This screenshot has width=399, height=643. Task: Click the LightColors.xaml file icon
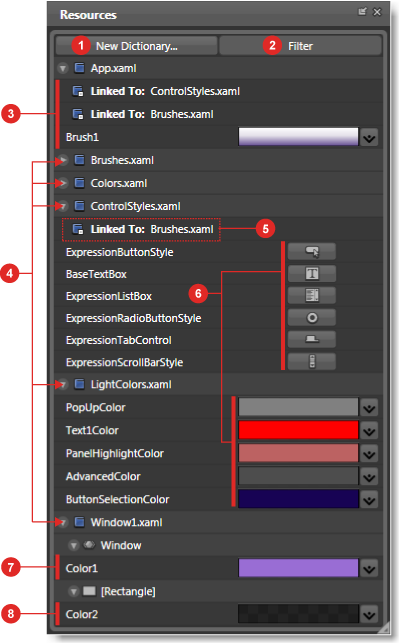point(80,384)
